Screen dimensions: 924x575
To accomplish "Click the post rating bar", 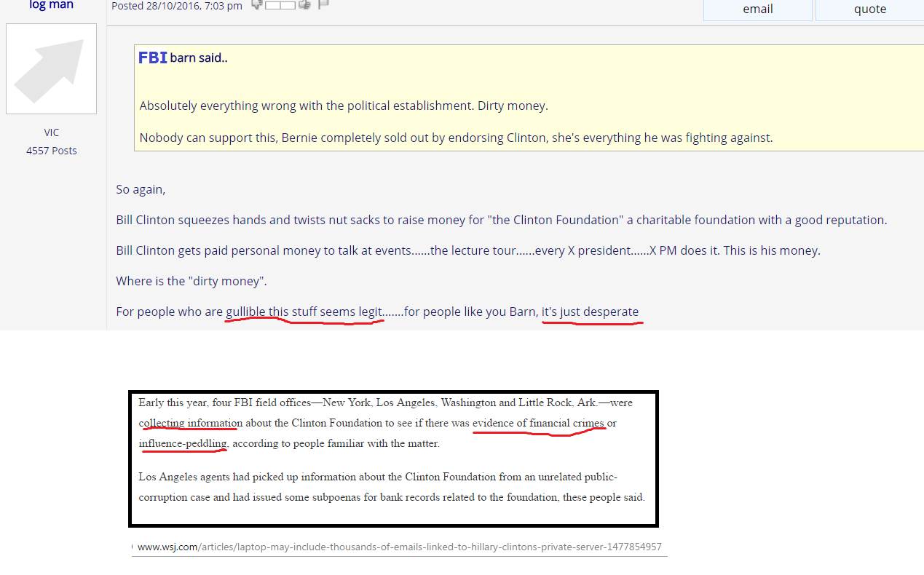I will [280, 5].
